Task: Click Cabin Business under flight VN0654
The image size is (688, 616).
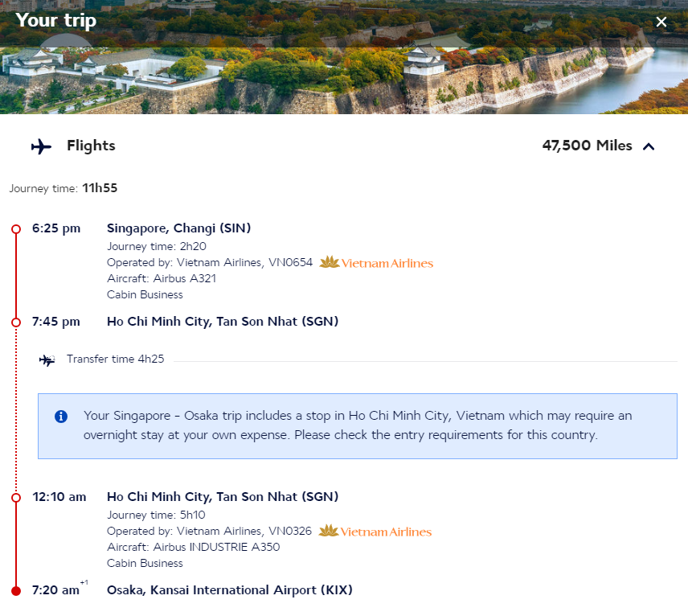Action: (x=145, y=294)
